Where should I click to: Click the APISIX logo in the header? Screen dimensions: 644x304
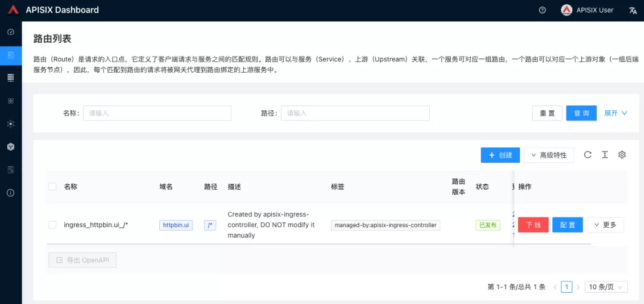[14, 10]
